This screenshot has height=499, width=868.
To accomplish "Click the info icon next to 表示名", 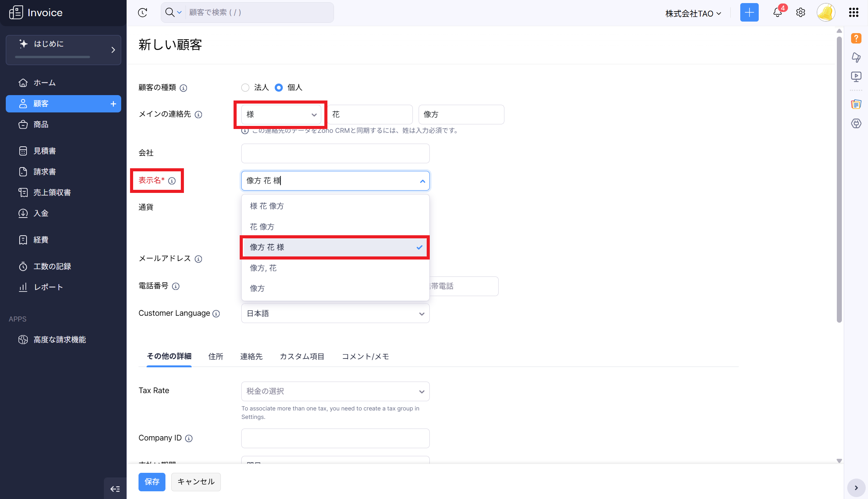I will tap(172, 181).
